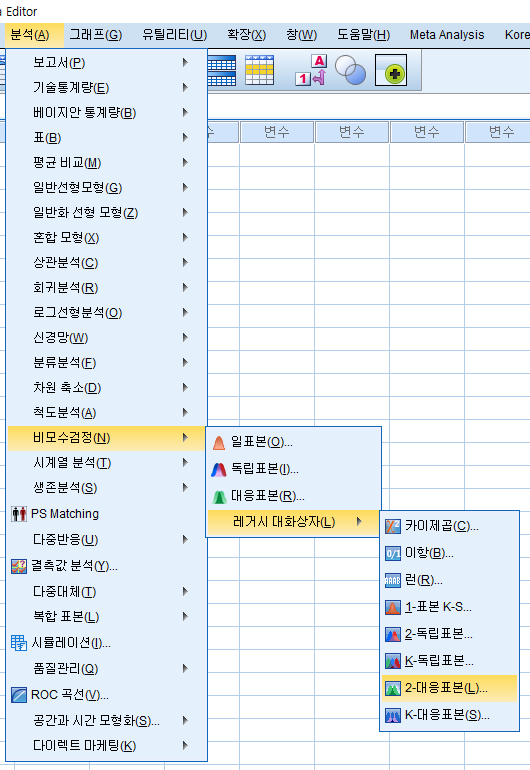Screen dimensions: 530x770
Task: Select 공간과 시간 모형화(S) menu item
Action: tap(107, 720)
